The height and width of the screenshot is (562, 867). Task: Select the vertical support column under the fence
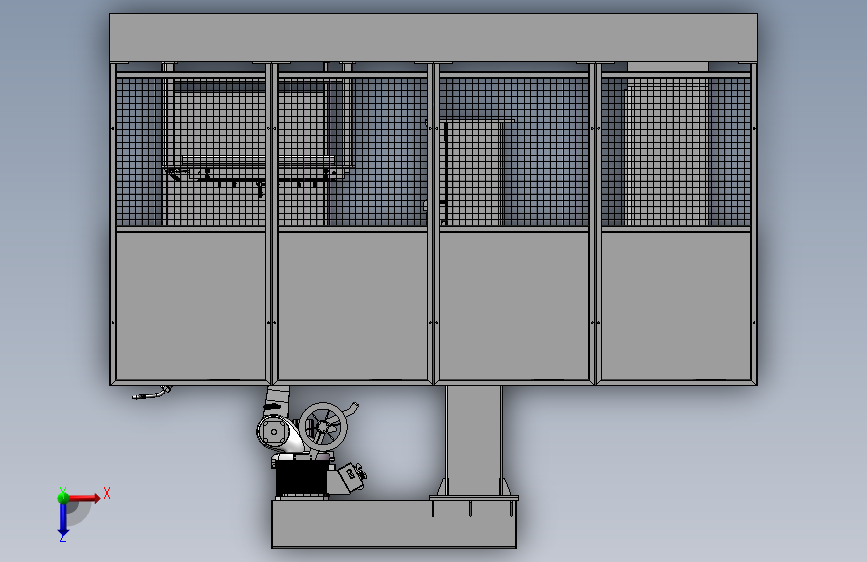[x=473, y=440]
